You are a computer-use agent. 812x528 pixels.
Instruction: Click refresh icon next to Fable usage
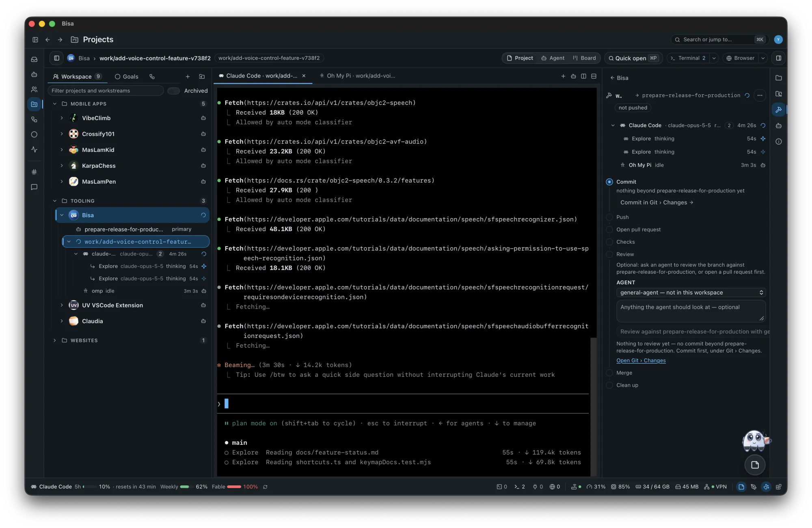click(x=265, y=487)
